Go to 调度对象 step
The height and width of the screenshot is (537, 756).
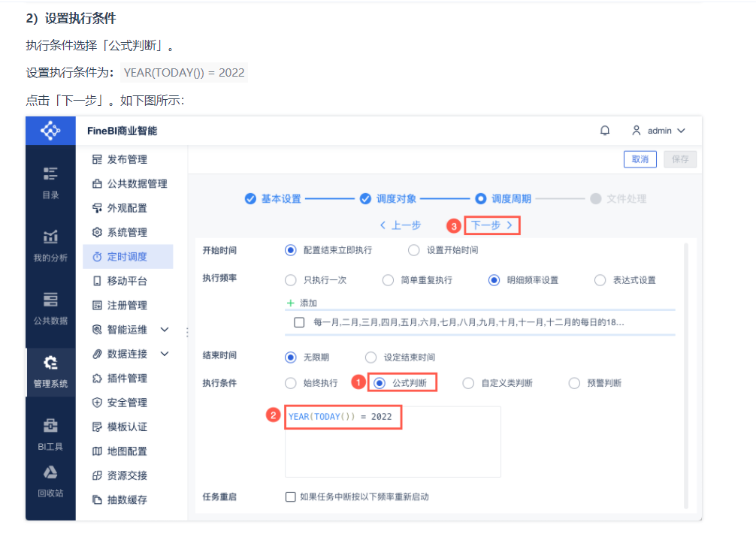388,198
